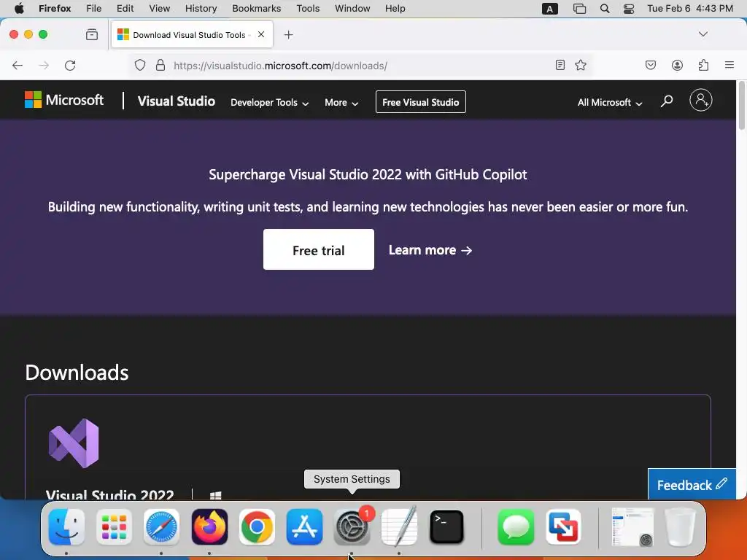
Task: Launch Terminal from the Dock
Action: tap(447, 527)
